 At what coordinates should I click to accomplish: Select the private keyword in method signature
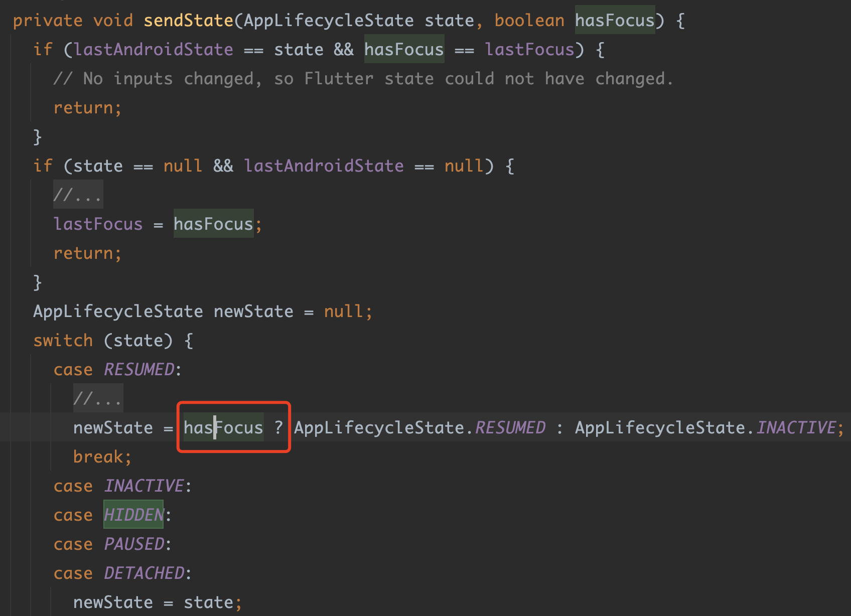[48, 21]
